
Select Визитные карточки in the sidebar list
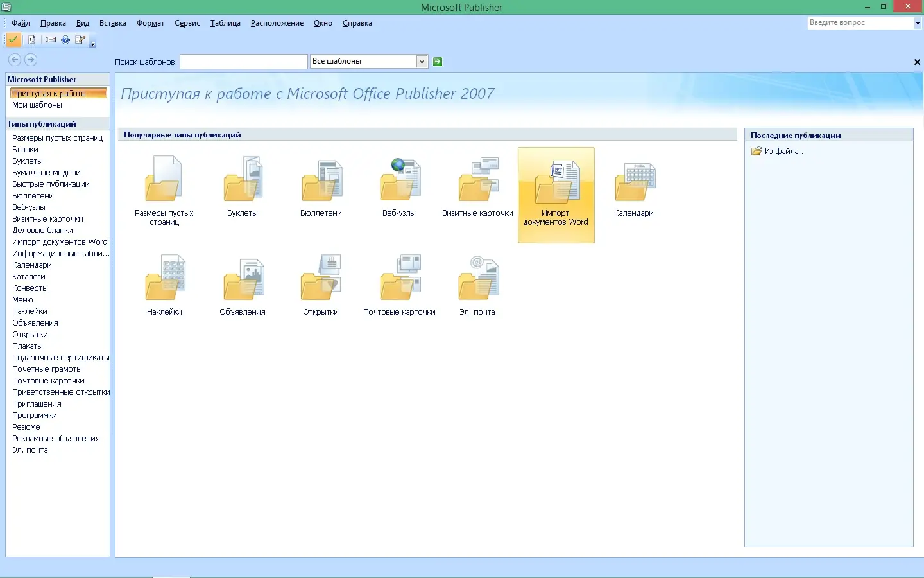click(48, 219)
